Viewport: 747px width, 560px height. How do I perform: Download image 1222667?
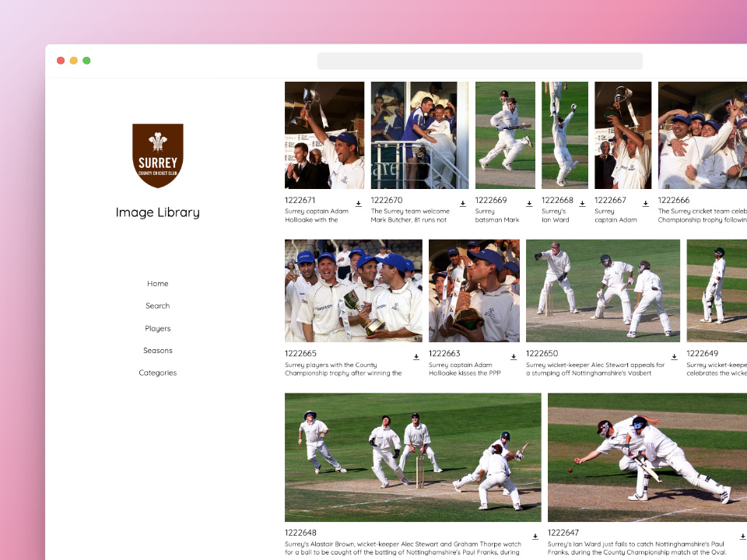[646, 204]
